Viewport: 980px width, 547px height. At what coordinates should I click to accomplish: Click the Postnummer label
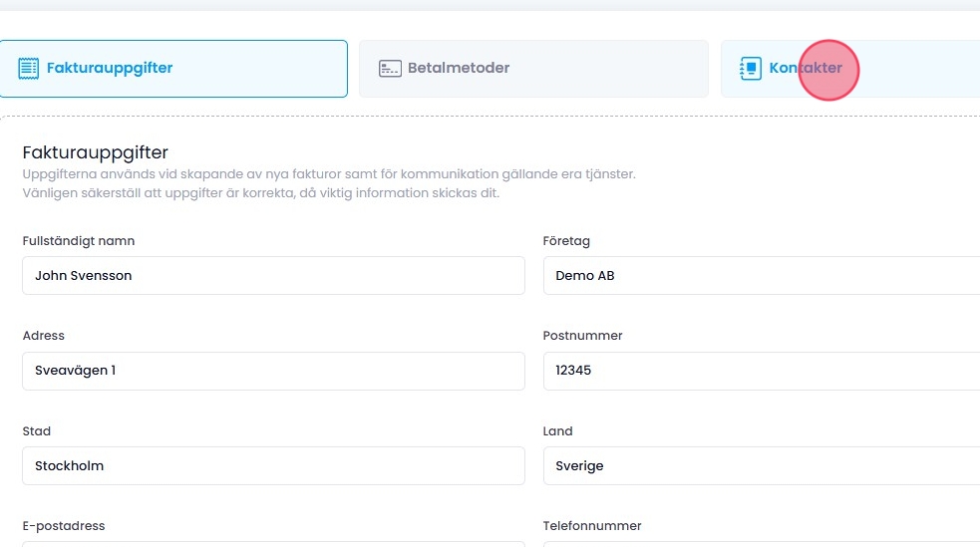[x=582, y=336]
